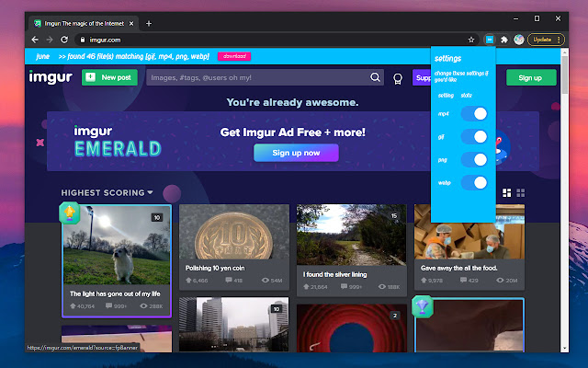588x368 pixels.
Task: Dismiss the Emerald banner with the pink X
Action: pyautogui.click(x=40, y=143)
